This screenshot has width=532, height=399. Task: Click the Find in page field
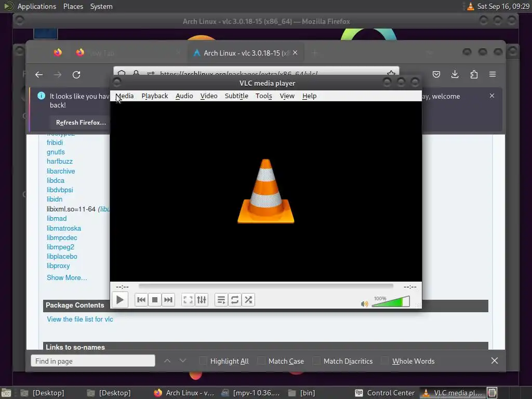point(93,361)
